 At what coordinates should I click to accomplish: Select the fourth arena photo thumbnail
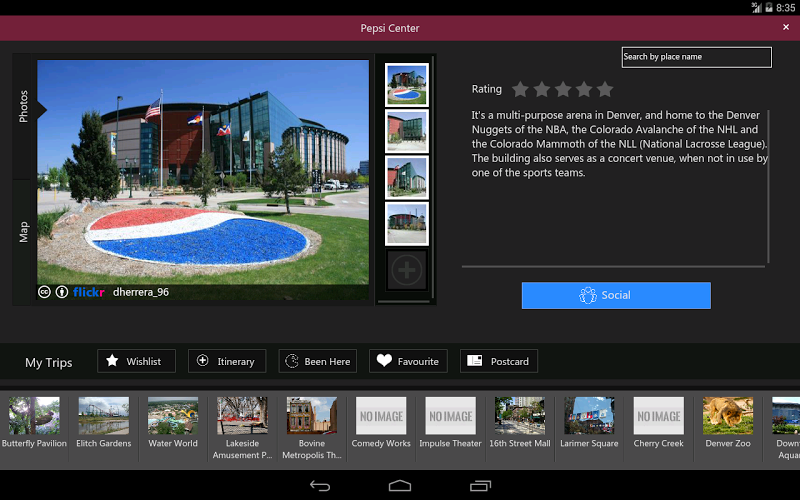[x=407, y=224]
